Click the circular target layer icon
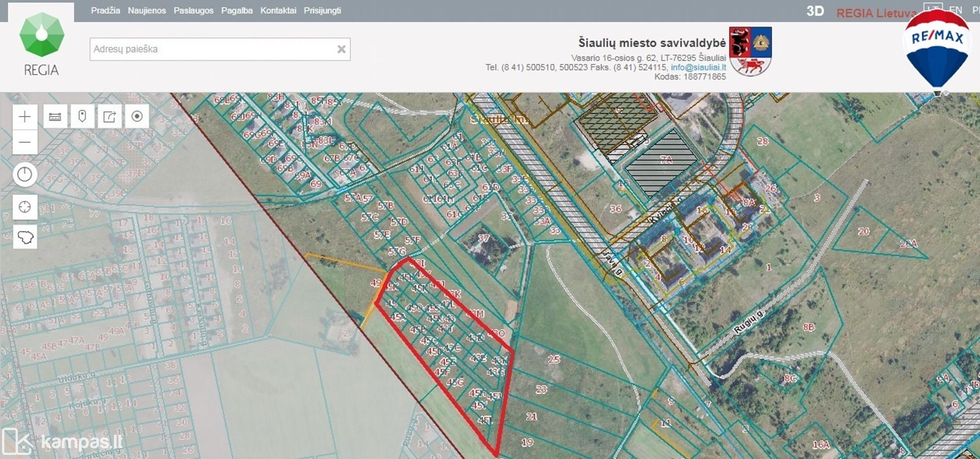The width and height of the screenshot is (980, 459). 137,116
